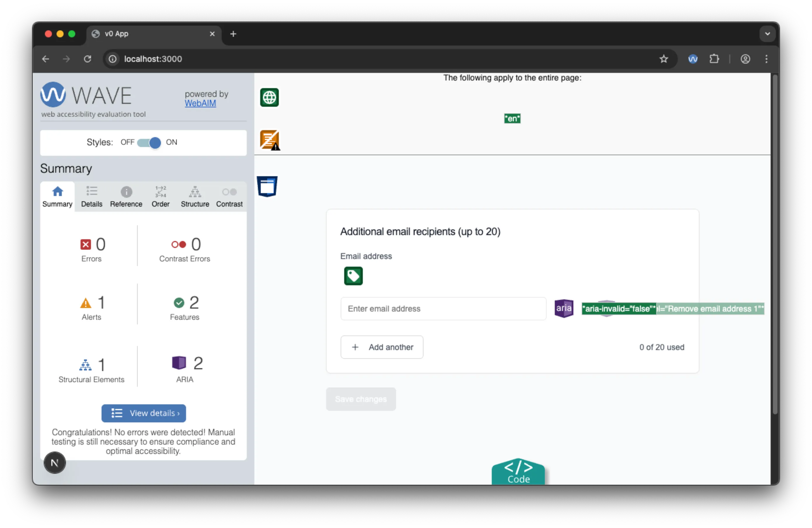
Task: Select the green globe language icon
Action: (x=269, y=98)
